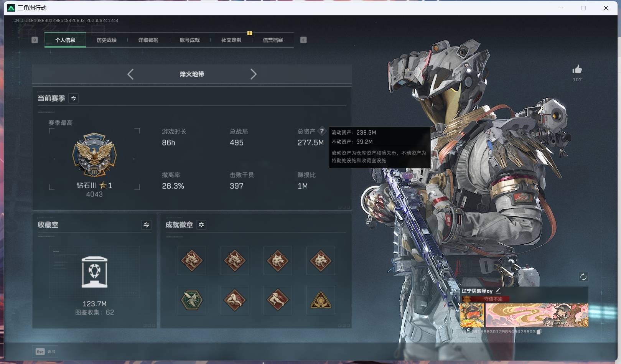Edit player name with pencil icon
The height and width of the screenshot is (364, 621).
(498, 291)
